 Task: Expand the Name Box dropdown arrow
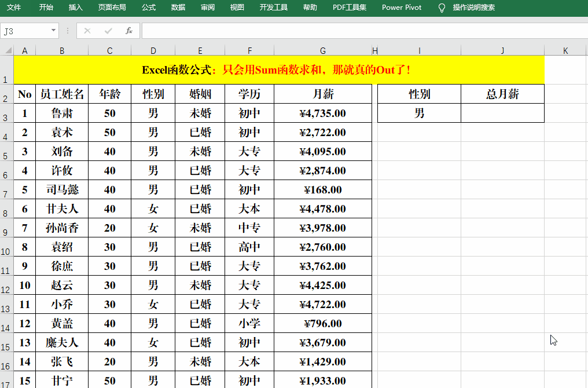click(54, 30)
